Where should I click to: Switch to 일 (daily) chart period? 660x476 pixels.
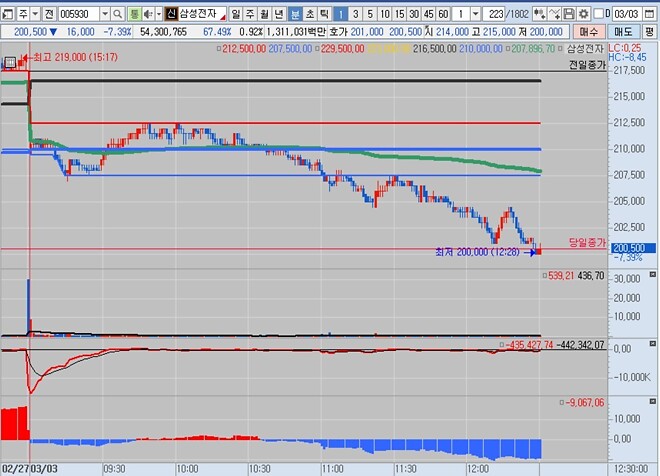[236, 14]
